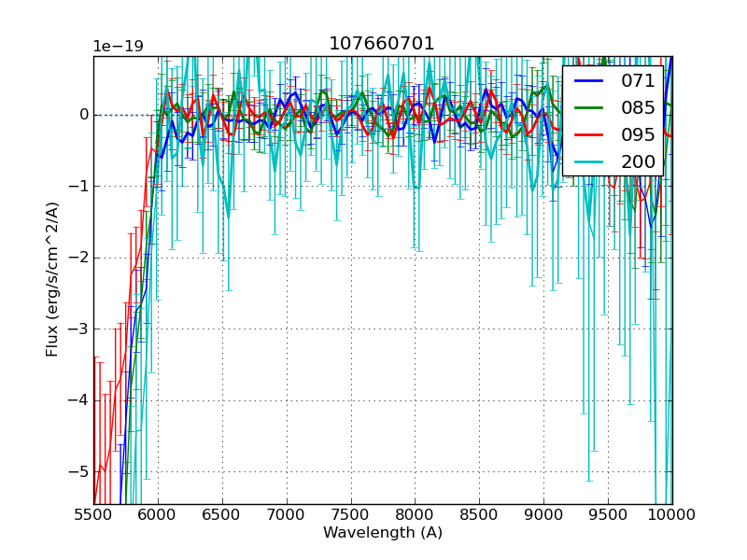Select the 095 legend label
747x560 pixels.
pos(638,134)
